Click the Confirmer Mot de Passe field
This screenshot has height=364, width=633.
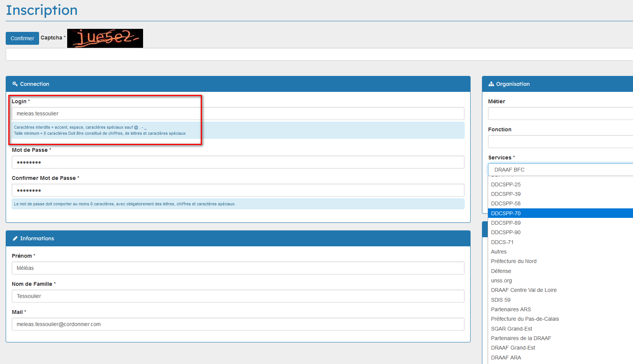238,190
